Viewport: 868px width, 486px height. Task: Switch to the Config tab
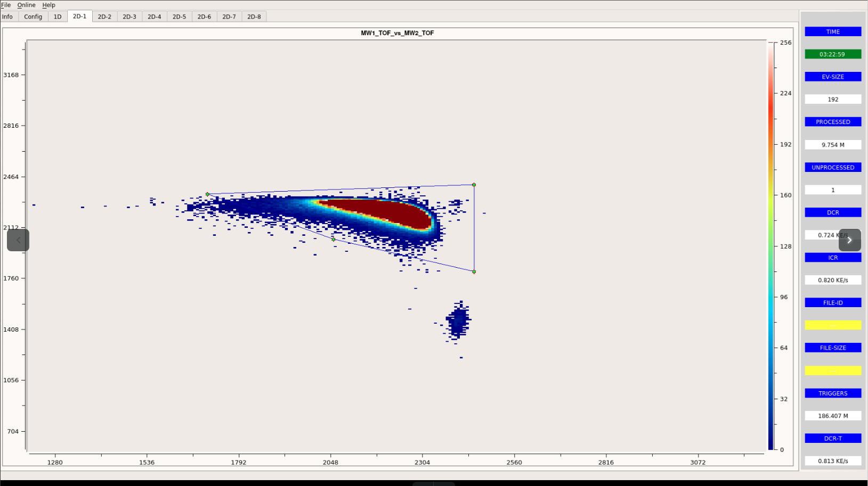tap(33, 17)
